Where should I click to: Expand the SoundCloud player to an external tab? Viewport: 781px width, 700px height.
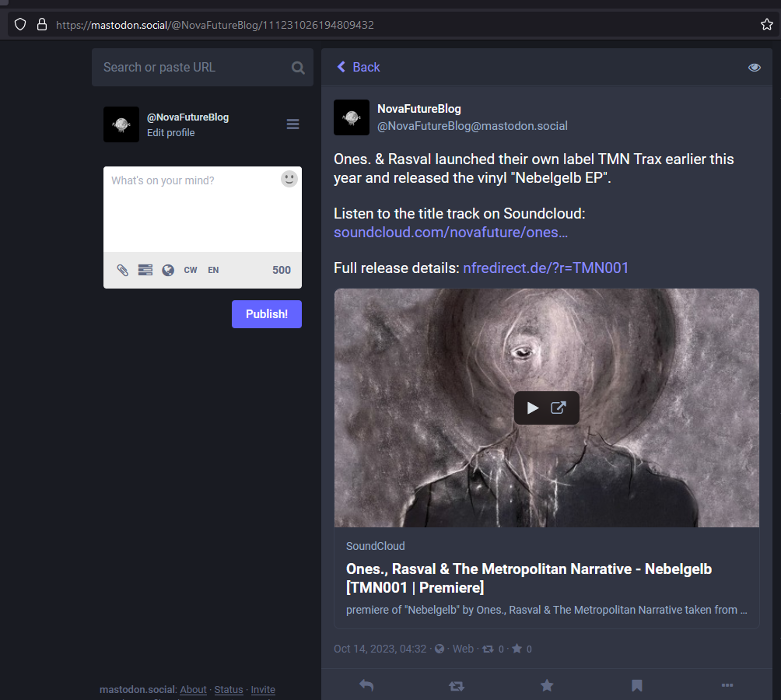[x=559, y=407]
